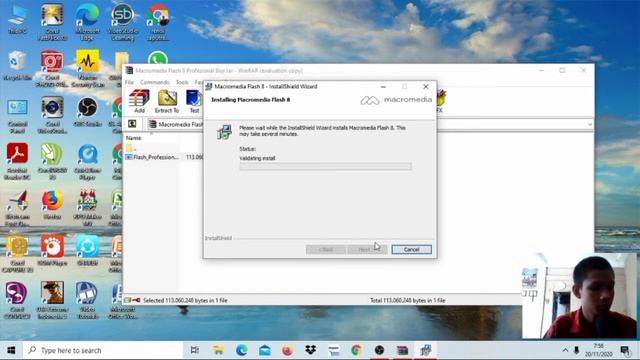The height and width of the screenshot is (360, 640).
Task: Open Mail app from the taskbar
Action: click(x=264, y=350)
